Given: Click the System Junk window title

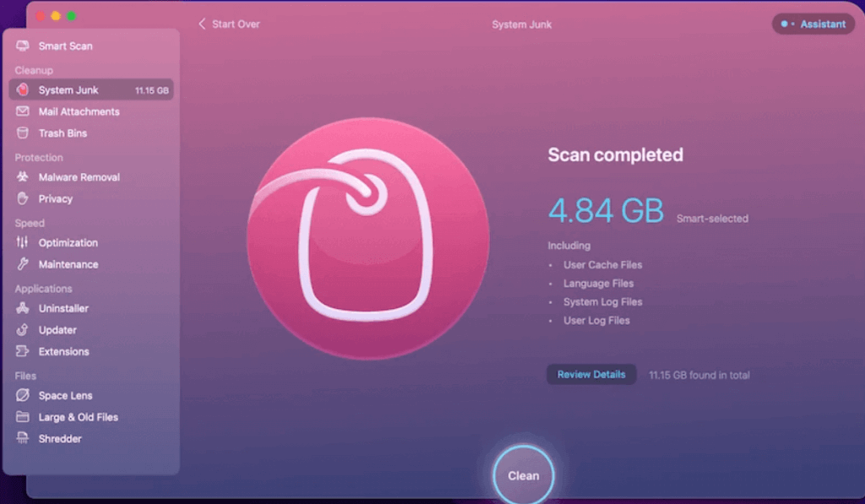Looking at the screenshot, I should (521, 24).
